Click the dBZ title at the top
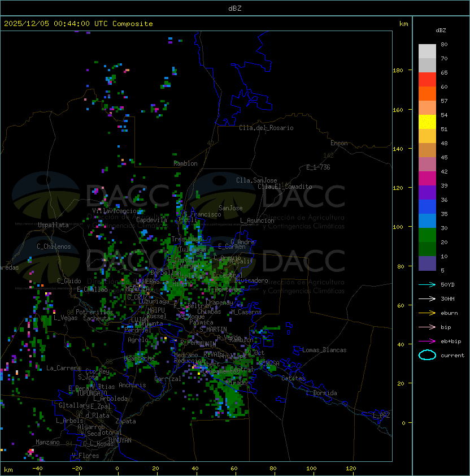Screen dimensions: 470x476 tap(235, 8)
